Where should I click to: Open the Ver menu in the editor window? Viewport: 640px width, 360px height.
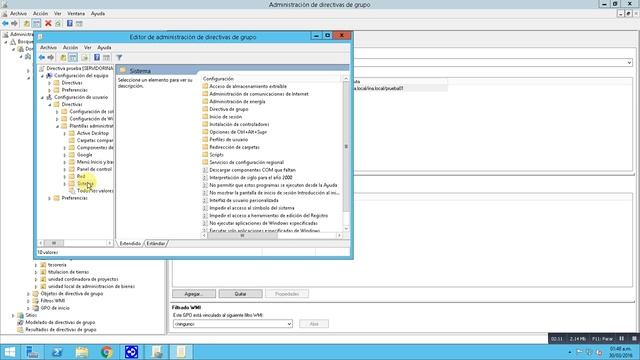pyautogui.click(x=88, y=47)
